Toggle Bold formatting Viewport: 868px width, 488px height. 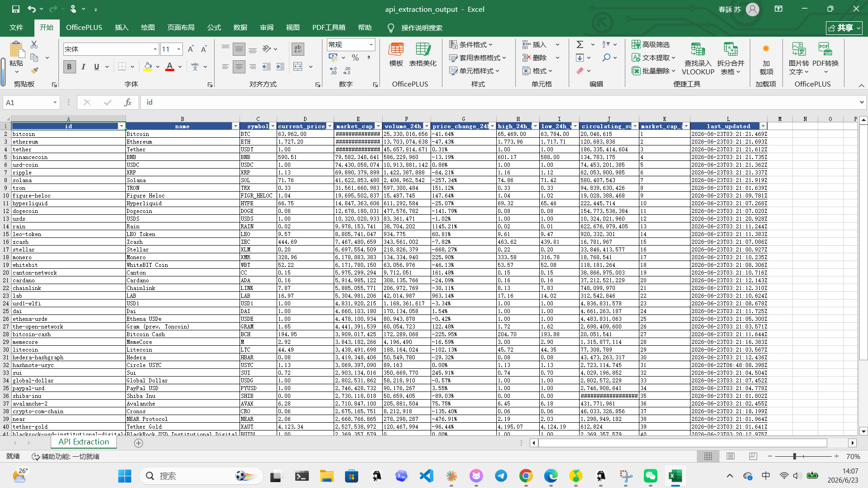click(69, 67)
